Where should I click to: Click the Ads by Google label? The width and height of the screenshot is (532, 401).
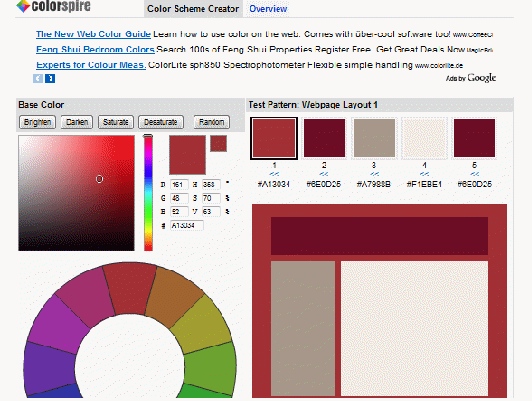click(471, 78)
